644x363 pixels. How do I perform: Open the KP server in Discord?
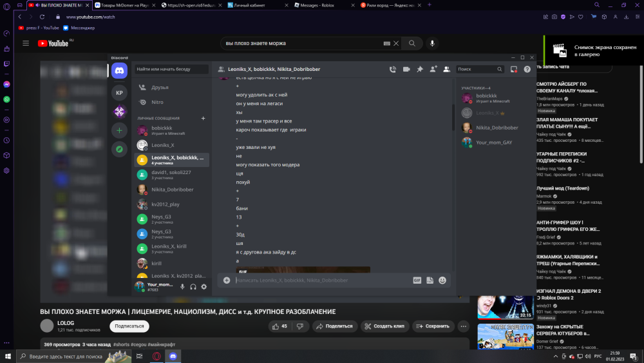(x=119, y=93)
